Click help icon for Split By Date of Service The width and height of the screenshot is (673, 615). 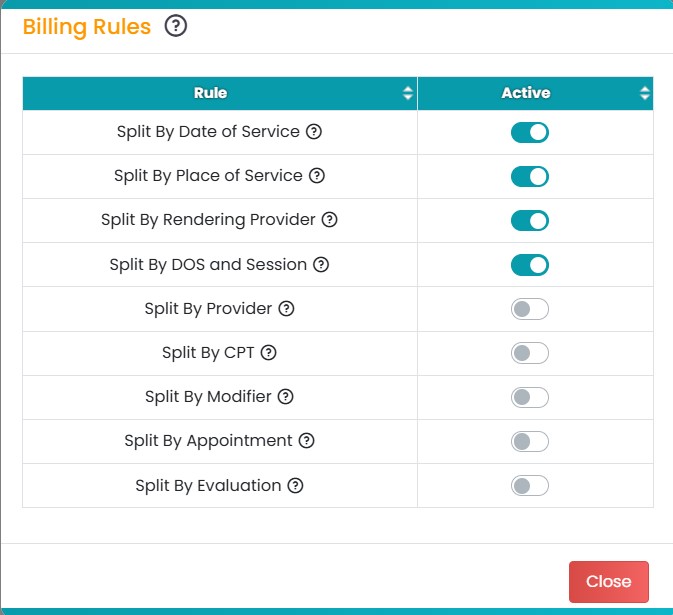(313, 132)
